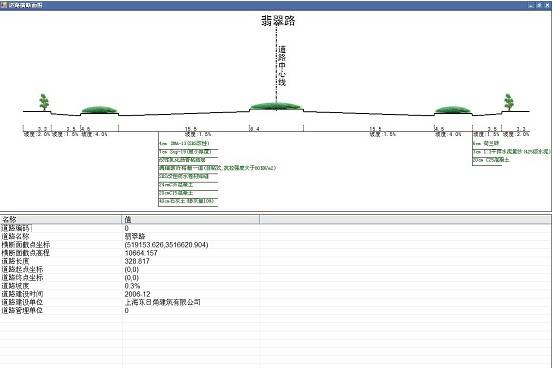Select the 道路建设时间 row
The width and height of the screenshot is (553, 370).
[275, 294]
